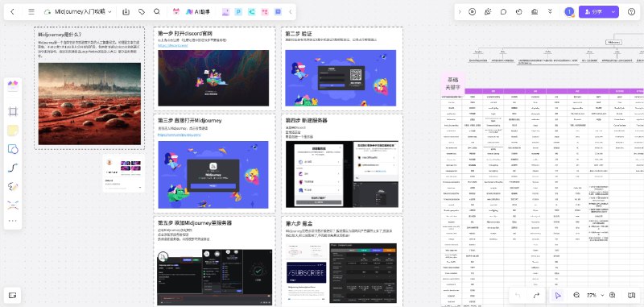Open the hamburger main menu
The image size is (644, 307).
31,12
